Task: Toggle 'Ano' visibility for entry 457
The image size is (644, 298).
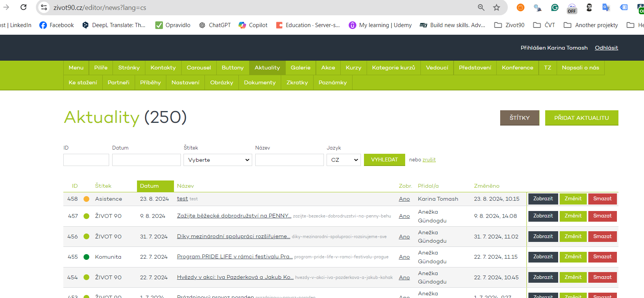Action: (x=404, y=216)
